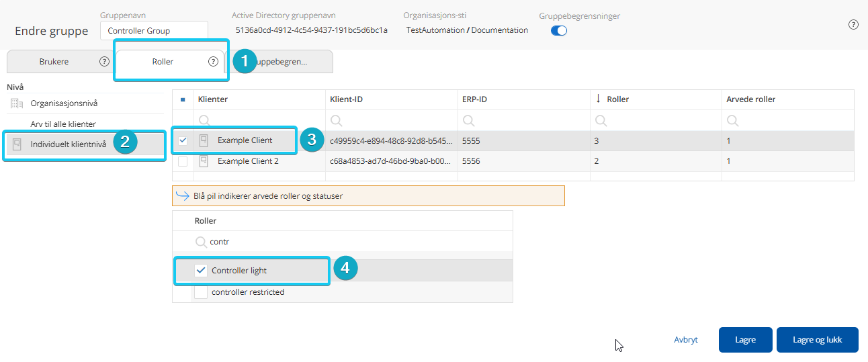The width and height of the screenshot is (868, 362).
Task: Click search icon under Klient-ID column
Action: 337,121
